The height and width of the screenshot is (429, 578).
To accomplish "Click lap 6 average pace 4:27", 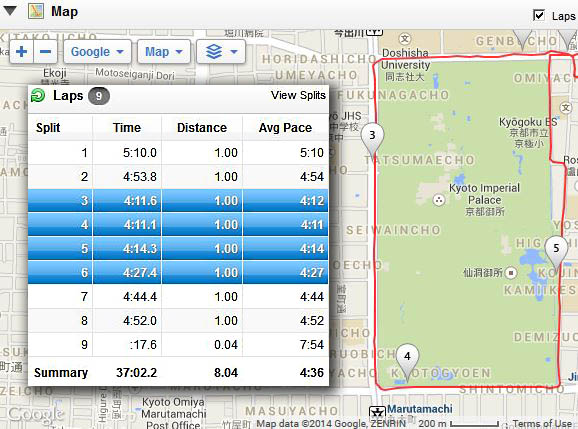I will pos(312,272).
